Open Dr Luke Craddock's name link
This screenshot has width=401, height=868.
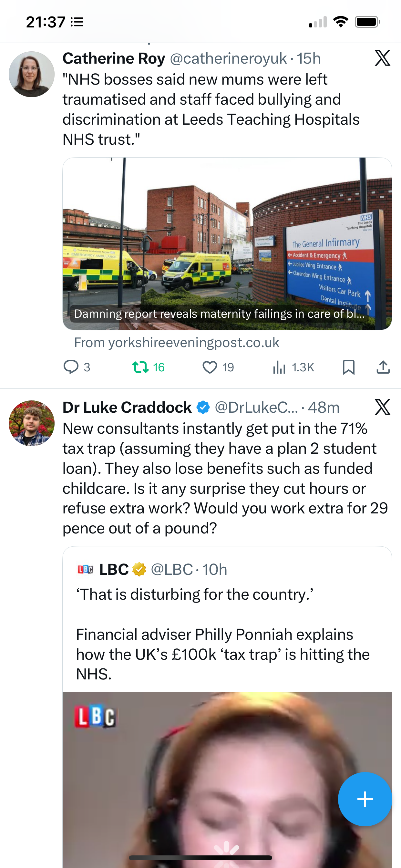tap(127, 408)
